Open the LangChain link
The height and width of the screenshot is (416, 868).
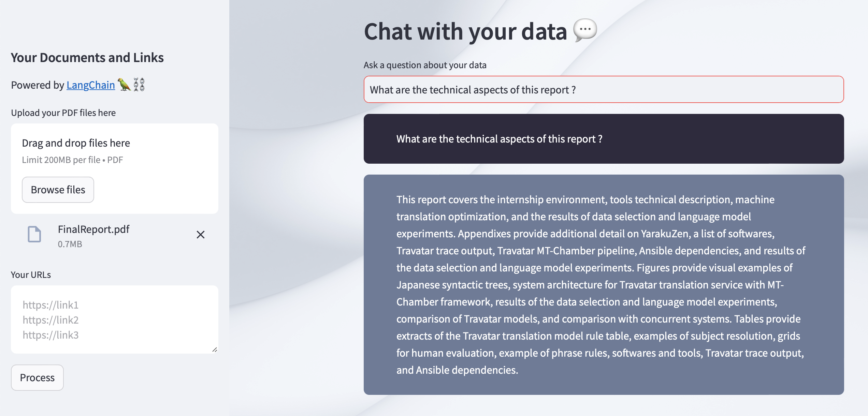pos(90,85)
